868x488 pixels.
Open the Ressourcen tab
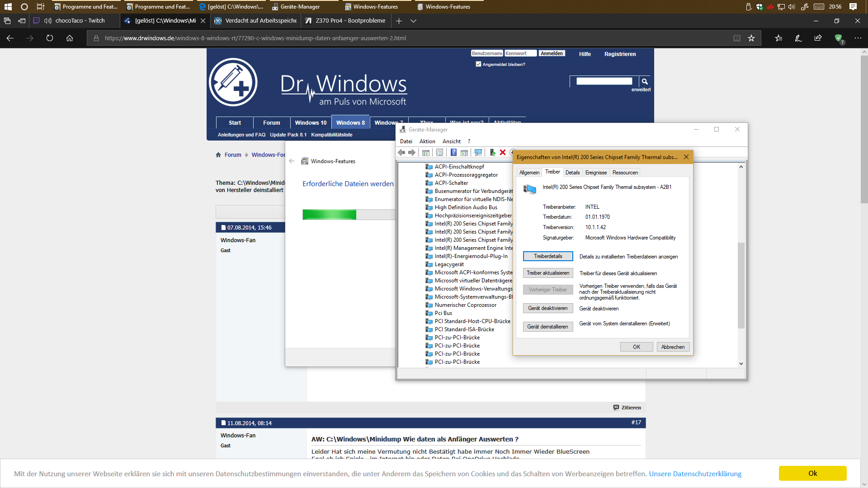pyautogui.click(x=625, y=173)
